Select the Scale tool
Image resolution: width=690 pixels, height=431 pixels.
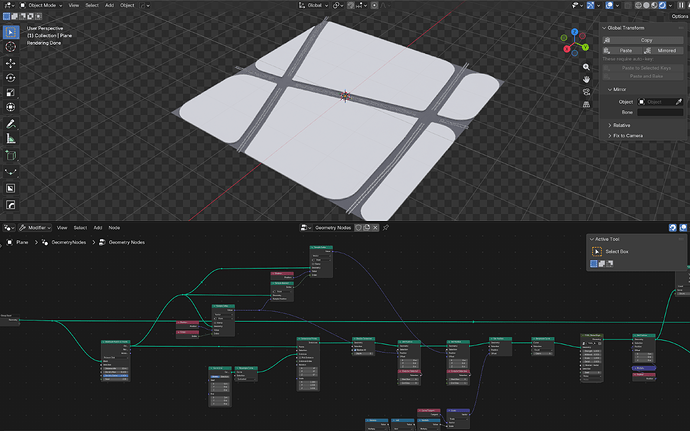(x=11, y=92)
